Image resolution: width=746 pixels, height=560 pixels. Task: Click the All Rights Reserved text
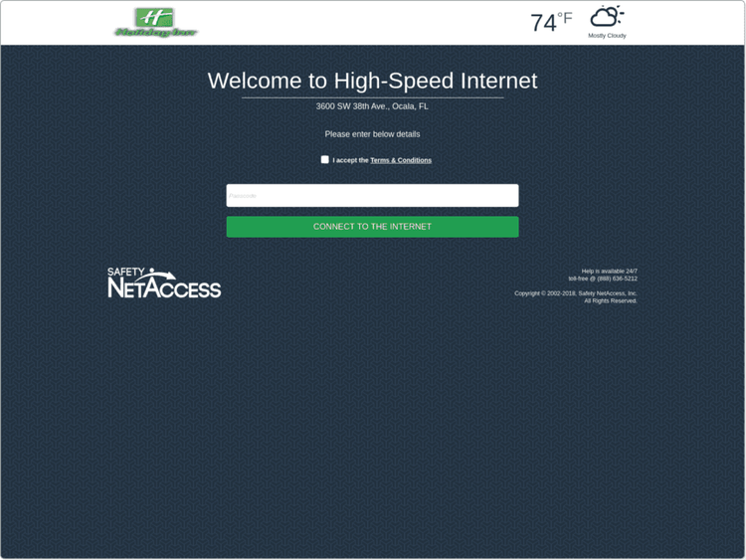[611, 300]
